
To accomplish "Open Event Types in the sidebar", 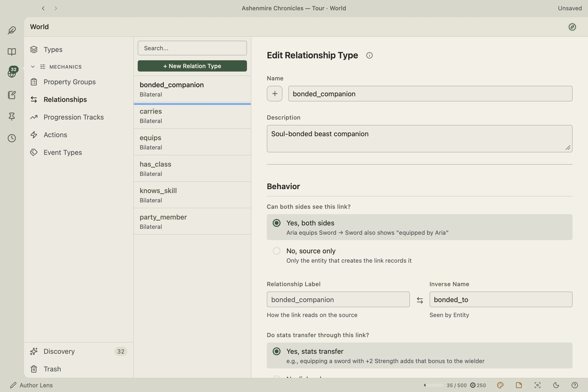I will click(x=78, y=152).
